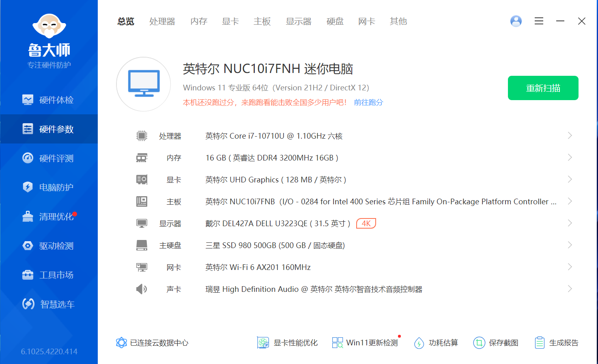This screenshot has height=364, width=598.
Task: Click the 三星 SSD 980 500GB text
Action: tap(275, 246)
